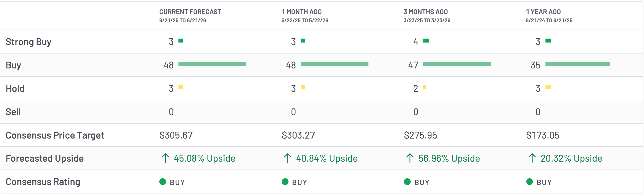Click the 5/22/25 to 5/22/26 date range

(305, 20)
